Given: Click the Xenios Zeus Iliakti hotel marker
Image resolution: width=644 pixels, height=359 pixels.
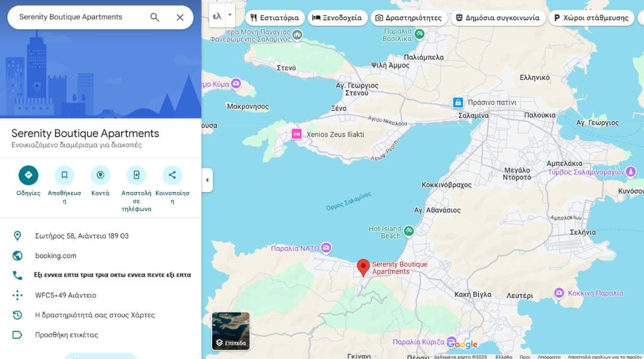Looking at the screenshot, I should click(x=296, y=134).
